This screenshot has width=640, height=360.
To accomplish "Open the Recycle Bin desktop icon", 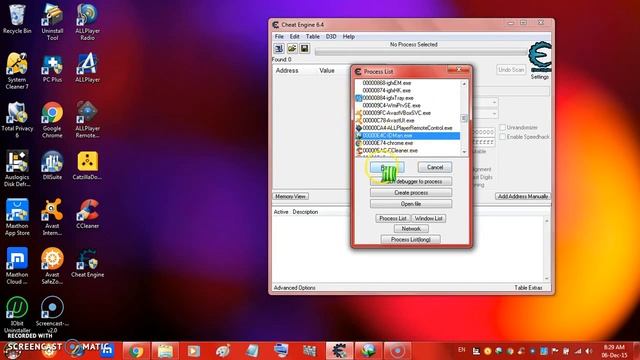I will pos(17,19).
